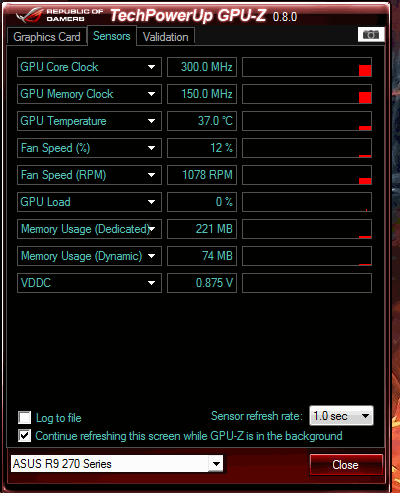This screenshot has height=493, width=400.
Task: Click the Fan Speed (RPM) graph bar
Action: (x=307, y=175)
